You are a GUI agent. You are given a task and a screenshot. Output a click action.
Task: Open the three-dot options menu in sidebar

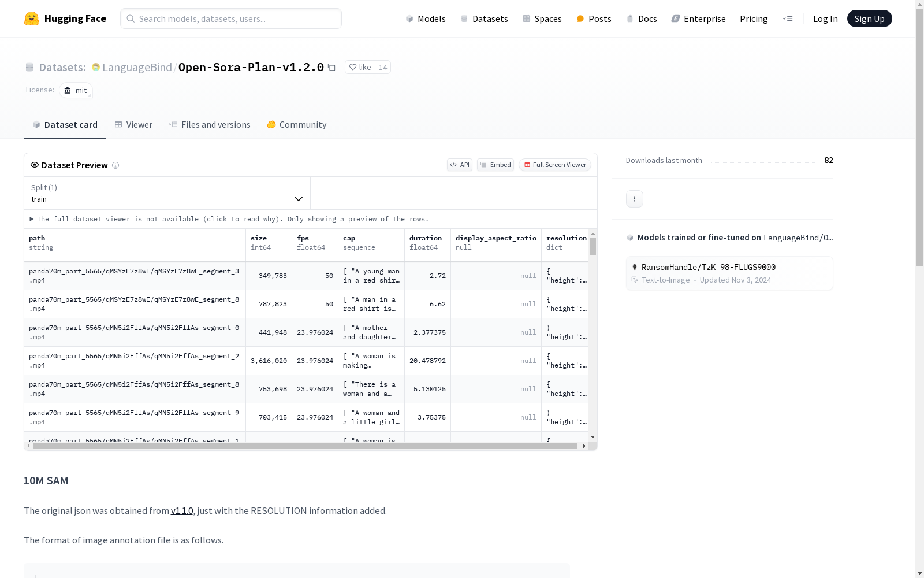coord(635,199)
